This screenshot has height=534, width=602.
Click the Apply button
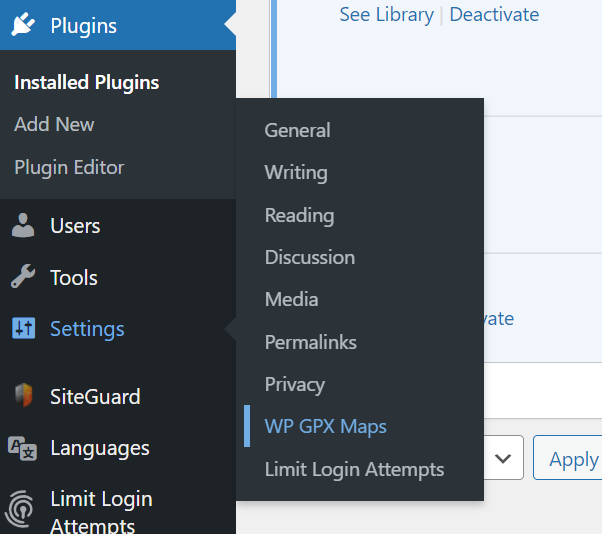[x=568, y=458]
